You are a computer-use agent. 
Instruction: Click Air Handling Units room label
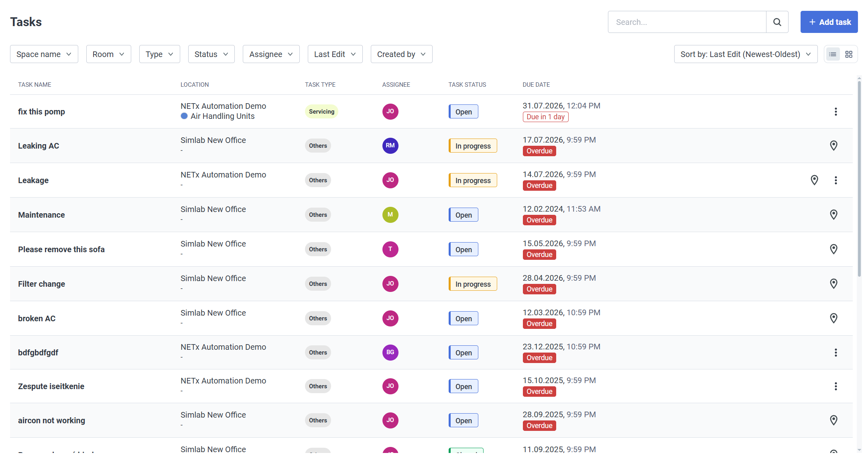coord(223,116)
